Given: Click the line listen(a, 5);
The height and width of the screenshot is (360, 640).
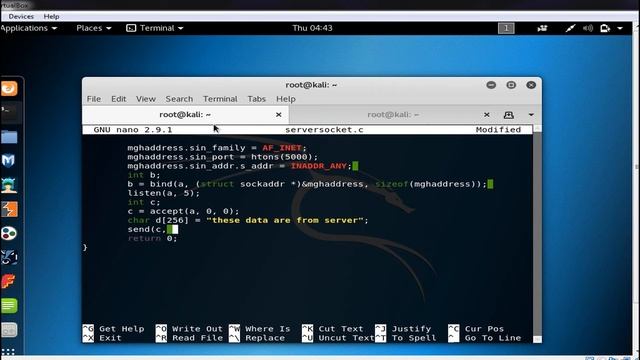Looking at the screenshot, I should coord(164,193).
